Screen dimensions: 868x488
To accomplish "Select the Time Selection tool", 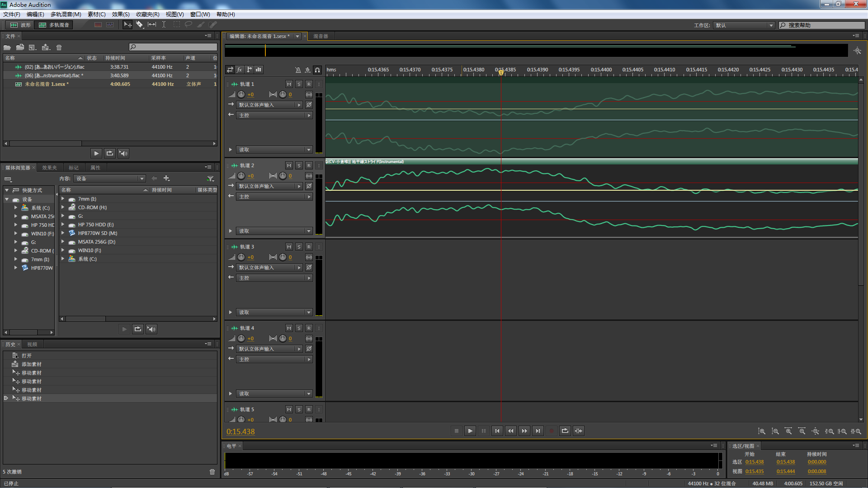I will 164,25.
